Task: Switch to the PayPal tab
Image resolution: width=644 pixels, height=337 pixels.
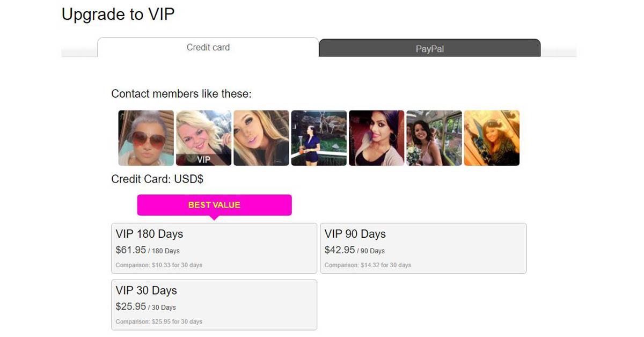Action: 429,49
